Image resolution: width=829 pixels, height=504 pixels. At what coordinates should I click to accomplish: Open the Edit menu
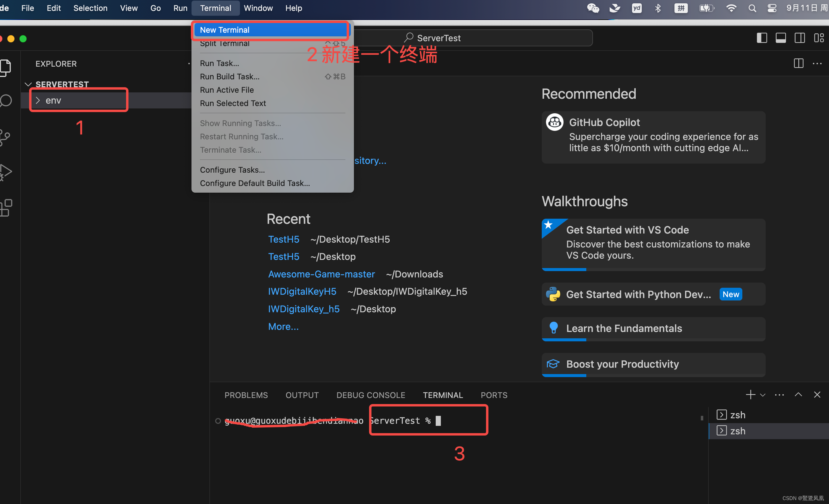point(54,8)
